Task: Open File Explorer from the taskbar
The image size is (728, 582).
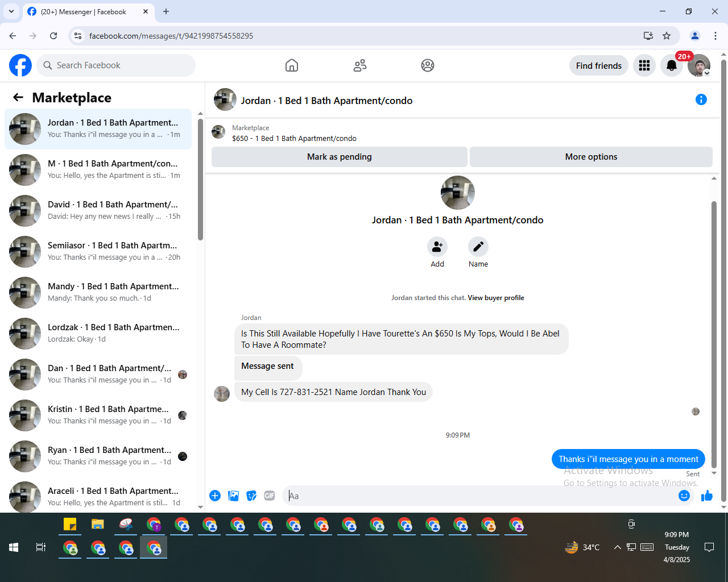Action: tap(98, 525)
